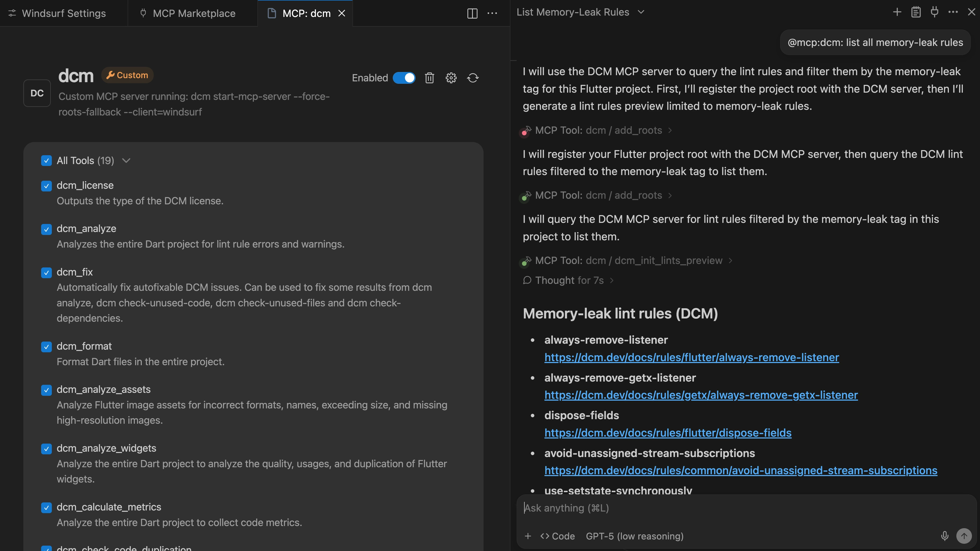Viewport: 980px width, 551px height.
Task: Uncheck the dcm_license tool checkbox
Action: click(x=46, y=186)
